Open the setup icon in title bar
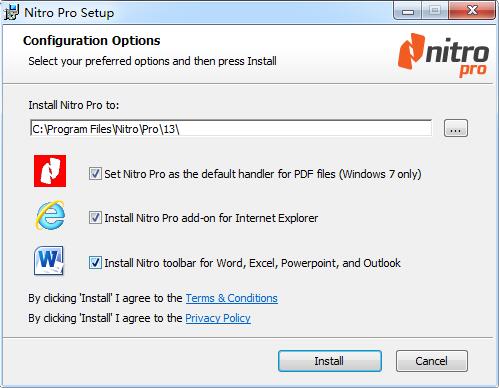Screen dimensions: 499x388 12,12
